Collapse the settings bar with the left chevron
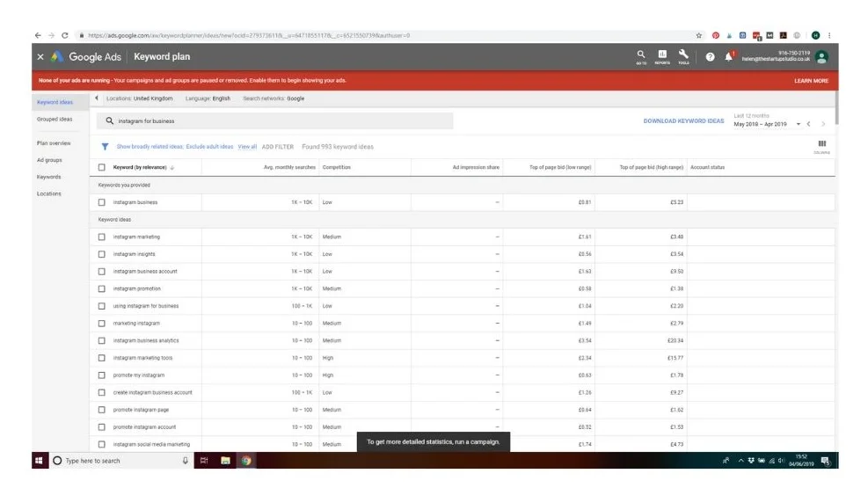This screenshot has width=868, height=488. pos(97,98)
